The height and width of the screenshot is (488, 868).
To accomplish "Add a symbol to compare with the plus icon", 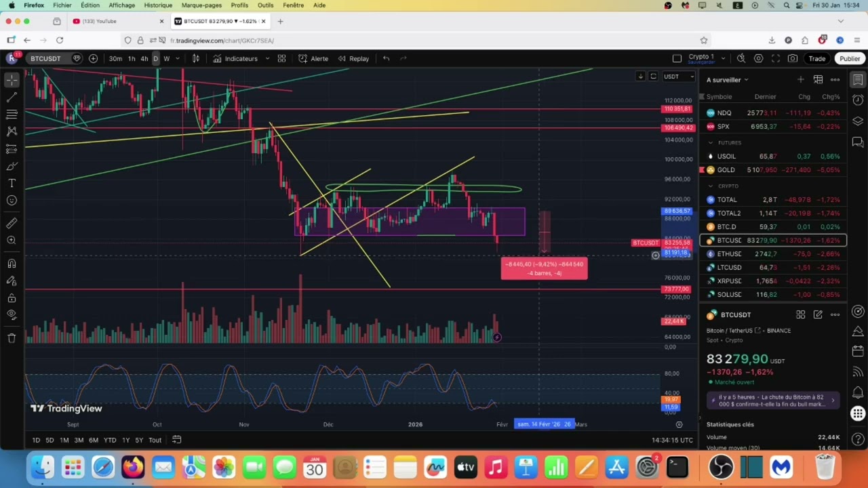I will (x=94, y=58).
